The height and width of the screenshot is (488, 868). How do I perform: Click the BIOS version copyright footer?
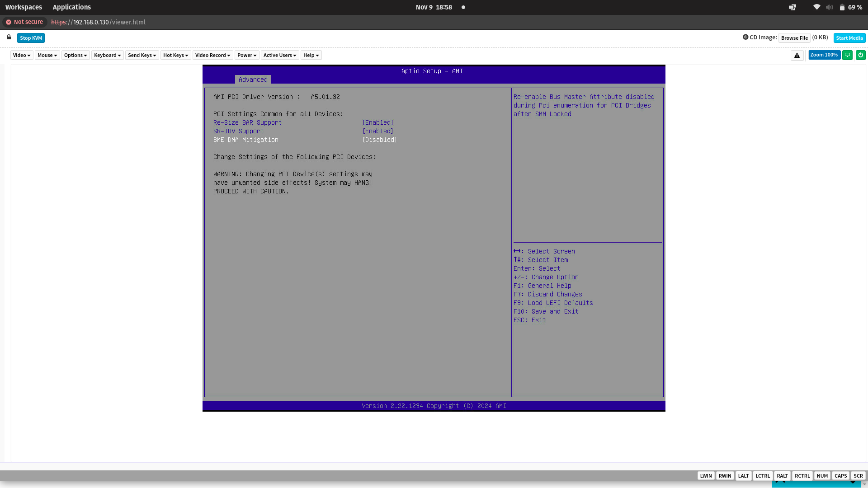[x=434, y=406]
